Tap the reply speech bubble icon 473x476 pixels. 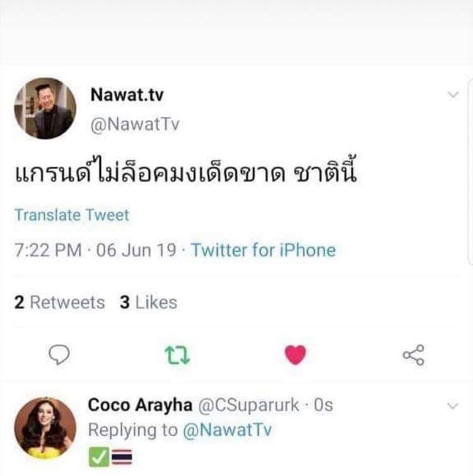[x=59, y=354]
